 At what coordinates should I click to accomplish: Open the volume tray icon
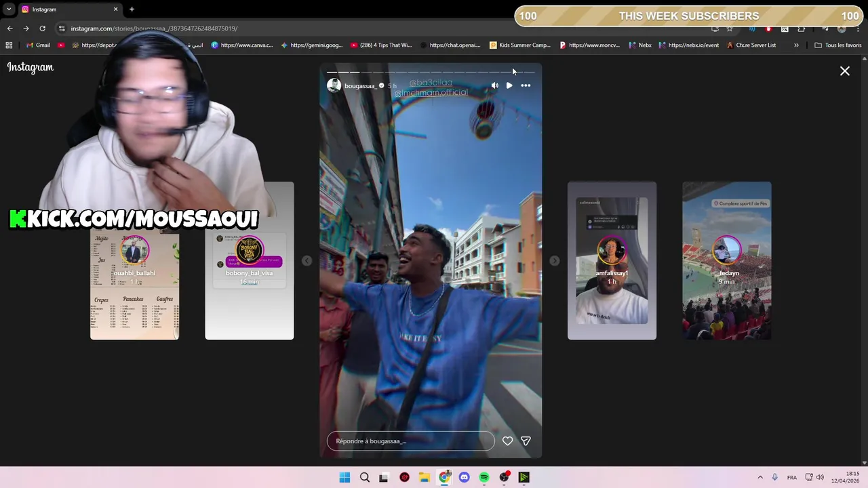click(x=820, y=477)
